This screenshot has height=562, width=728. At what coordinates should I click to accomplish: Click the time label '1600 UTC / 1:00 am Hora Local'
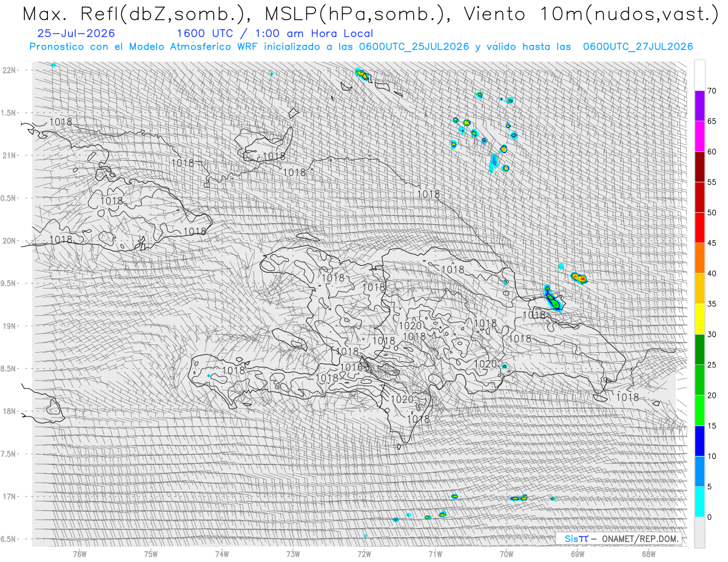point(275,34)
